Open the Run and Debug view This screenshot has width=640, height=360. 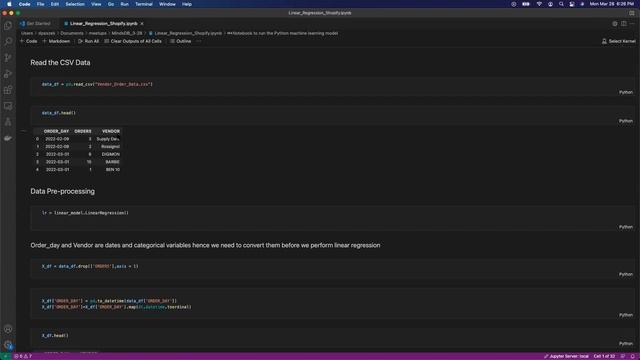8,74
